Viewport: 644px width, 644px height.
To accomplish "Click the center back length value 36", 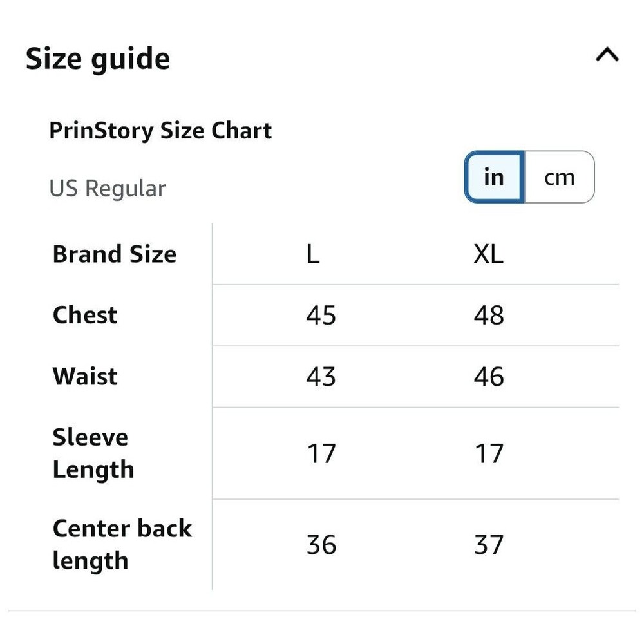I will (x=321, y=545).
